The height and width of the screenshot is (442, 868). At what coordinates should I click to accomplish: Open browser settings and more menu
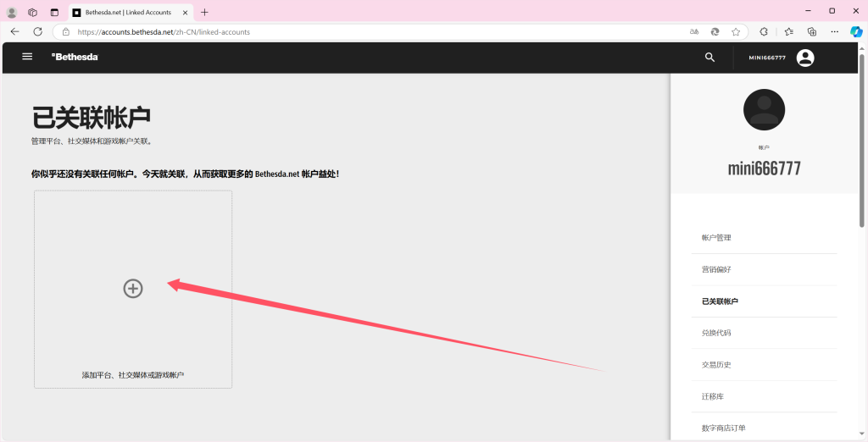click(835, 31)
